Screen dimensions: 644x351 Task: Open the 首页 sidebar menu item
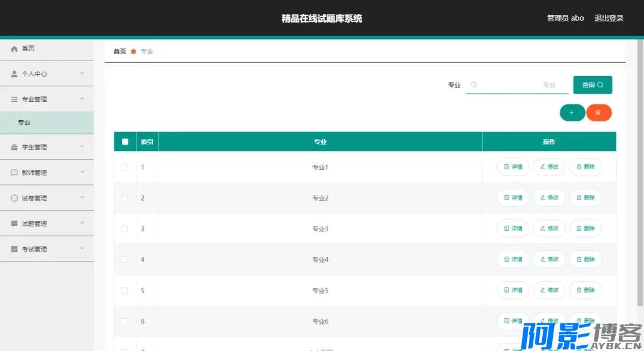click(28, 48)
